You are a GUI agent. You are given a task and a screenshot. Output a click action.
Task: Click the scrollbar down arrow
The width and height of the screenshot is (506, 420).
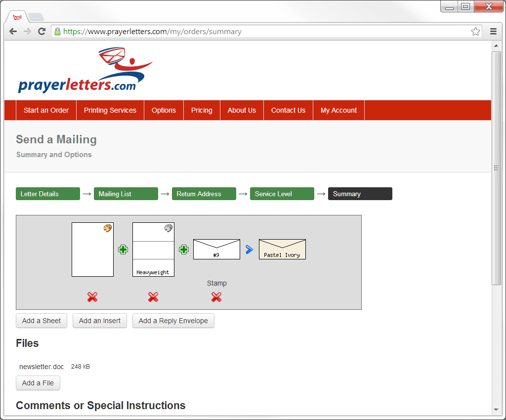click(x=496, y=410)
